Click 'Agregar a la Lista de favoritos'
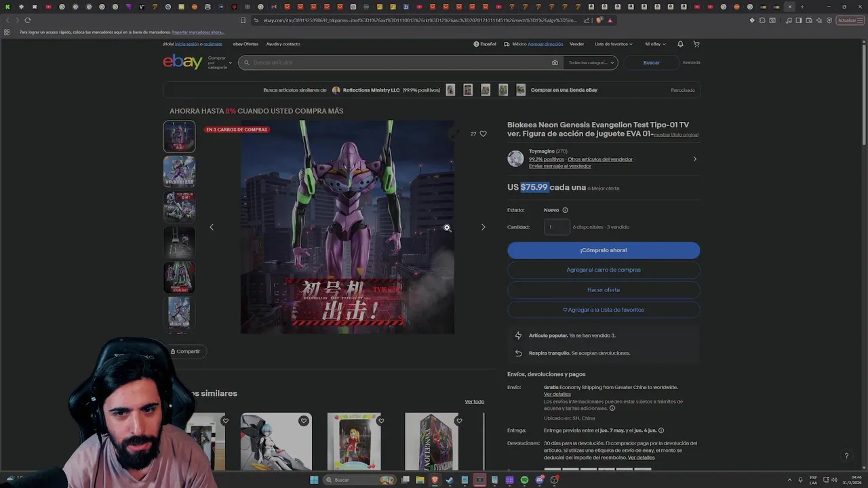The image size is (868, 488). coord(604,310)
